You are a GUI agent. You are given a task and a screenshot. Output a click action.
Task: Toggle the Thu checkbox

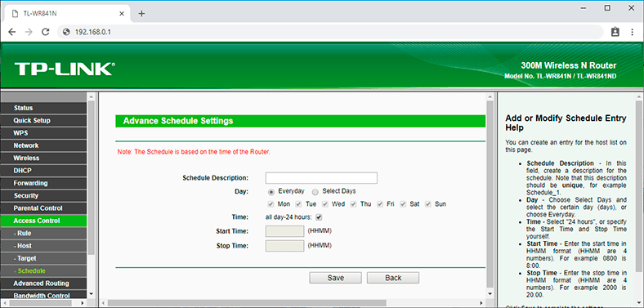click(x=353, y=204)
